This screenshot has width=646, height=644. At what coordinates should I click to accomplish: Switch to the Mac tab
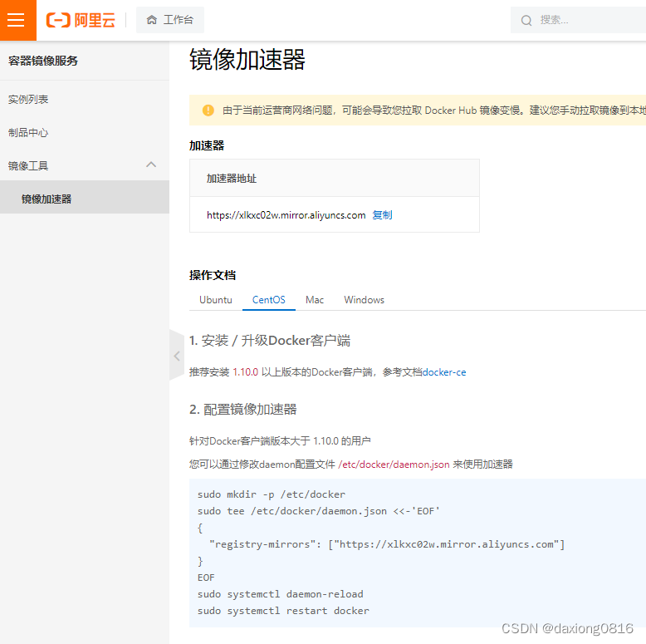[315, 300]
